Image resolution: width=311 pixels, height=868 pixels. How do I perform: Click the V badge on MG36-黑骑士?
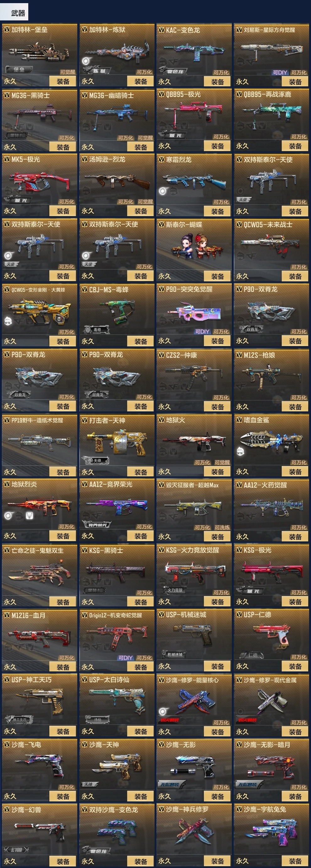(x=6, y=95)
